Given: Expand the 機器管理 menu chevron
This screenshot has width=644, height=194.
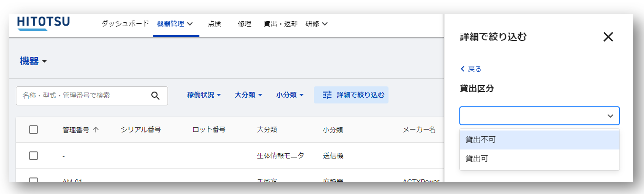Looking at the screenshot, I should pos(190,24).
